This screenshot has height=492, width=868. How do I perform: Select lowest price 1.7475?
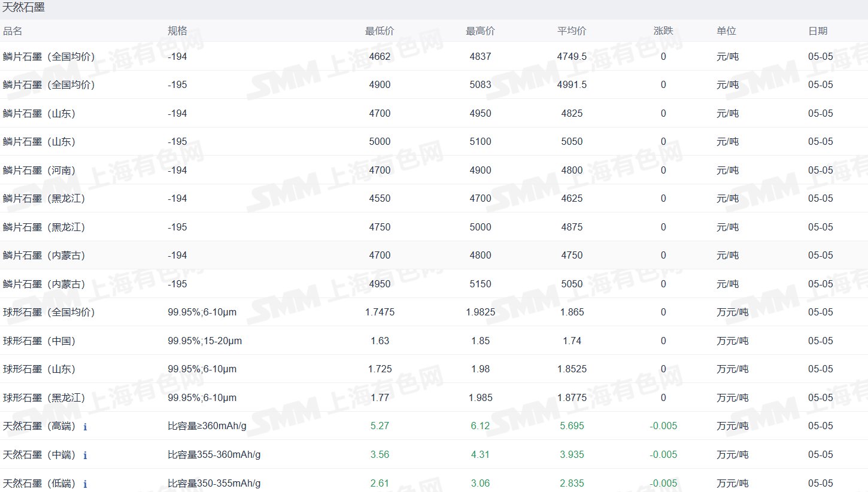[380, 312]
